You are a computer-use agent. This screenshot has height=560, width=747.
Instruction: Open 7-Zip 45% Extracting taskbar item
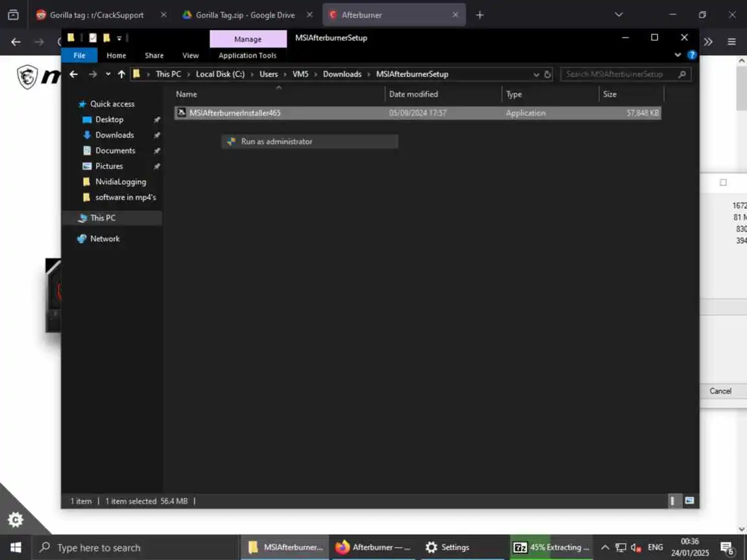click(x=551, y=548)
